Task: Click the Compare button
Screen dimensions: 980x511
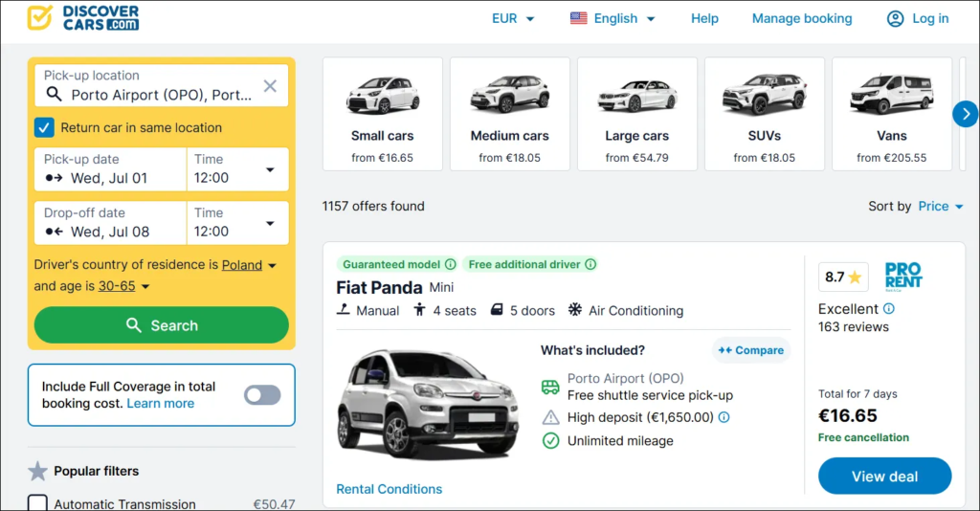Action: click(x=751, y=350)
